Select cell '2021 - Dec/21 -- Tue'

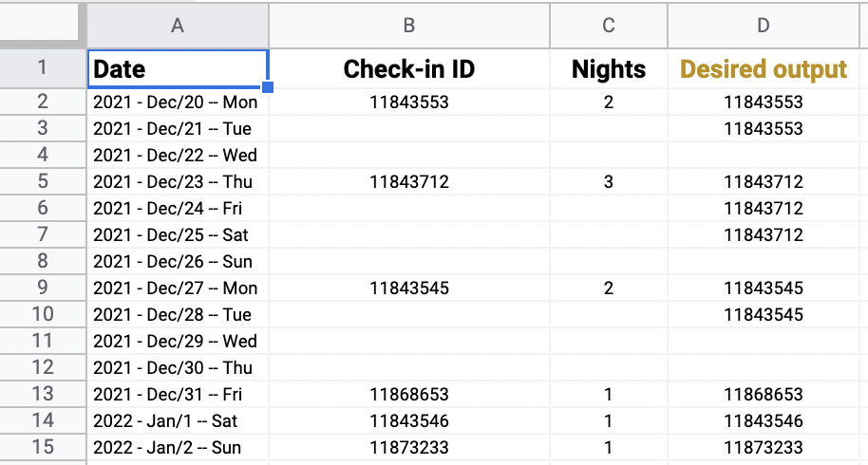[178, 128]
